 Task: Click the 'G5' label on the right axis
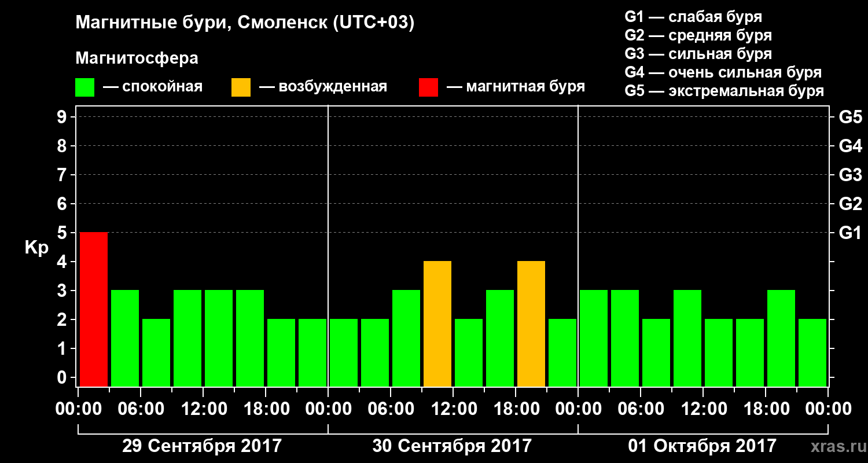coord(851,117)
